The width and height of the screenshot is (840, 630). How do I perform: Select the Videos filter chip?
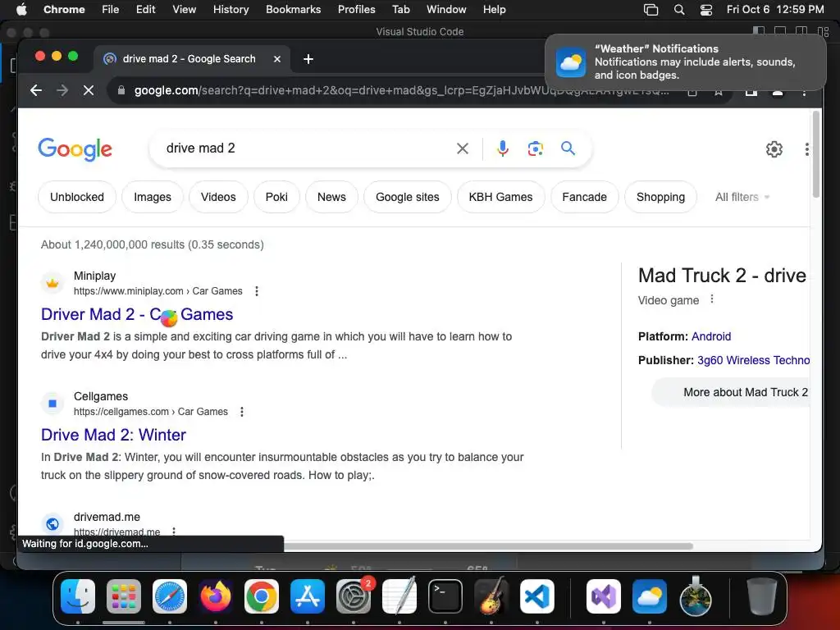click(x=218, y=197)
